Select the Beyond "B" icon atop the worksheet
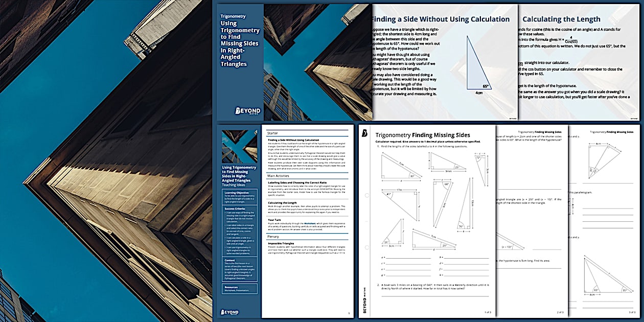 364,132
